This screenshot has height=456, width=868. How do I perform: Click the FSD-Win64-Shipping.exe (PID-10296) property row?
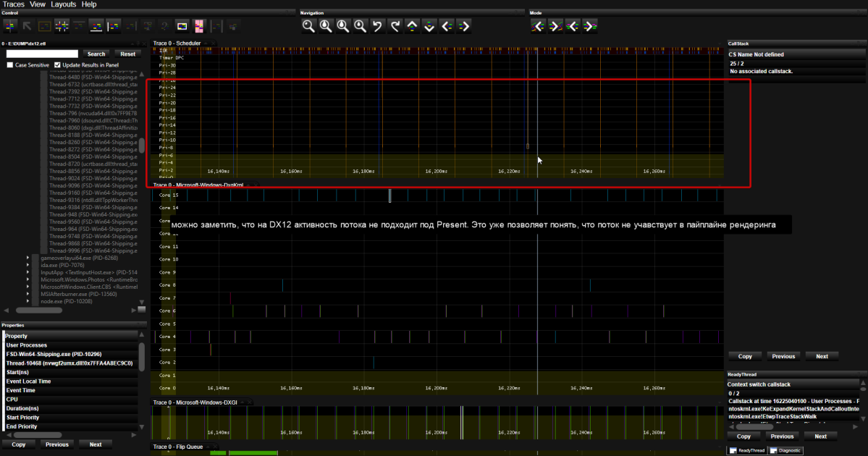70,354
